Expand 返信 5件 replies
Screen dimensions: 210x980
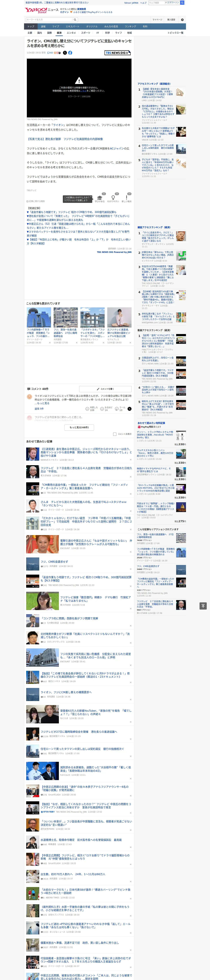click(39, 409)
